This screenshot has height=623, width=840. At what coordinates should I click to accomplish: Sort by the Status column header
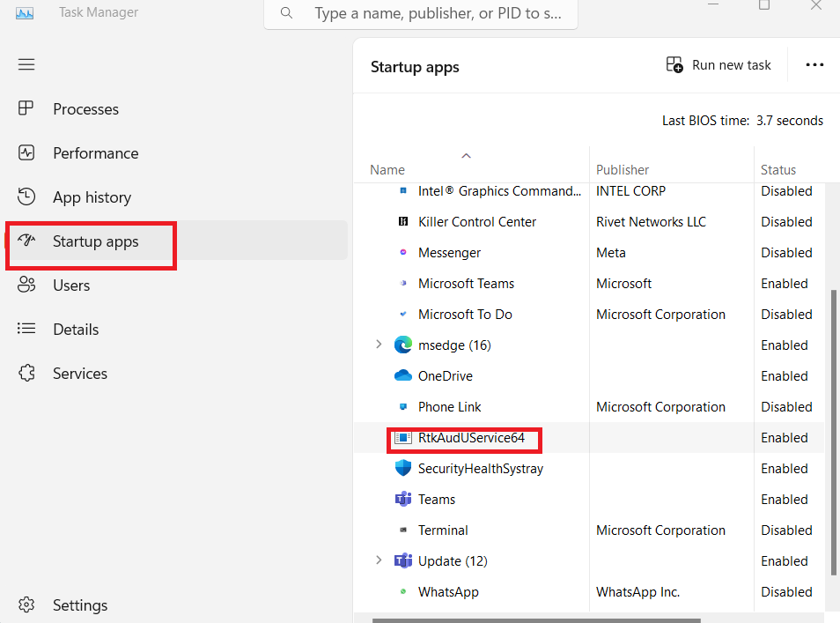pos(778,170)
